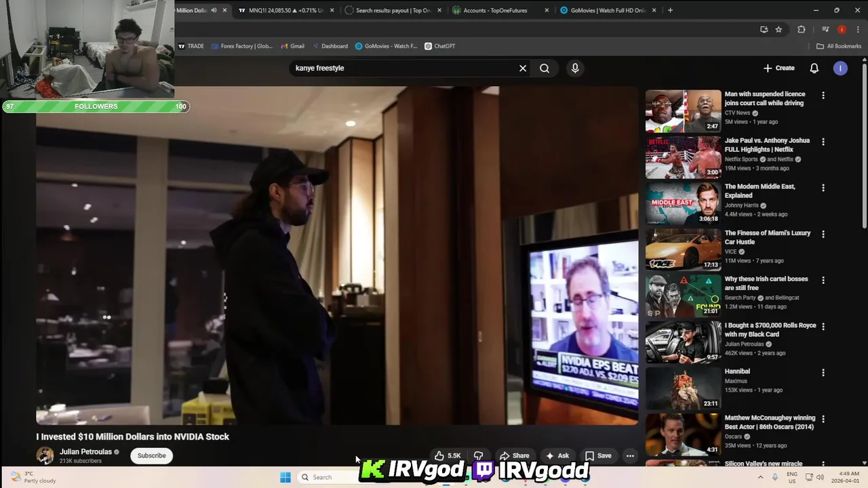Screen dimensions: 868x488
Task: Open options for 'Rolls Royce' video
Action: coord(823,326)
